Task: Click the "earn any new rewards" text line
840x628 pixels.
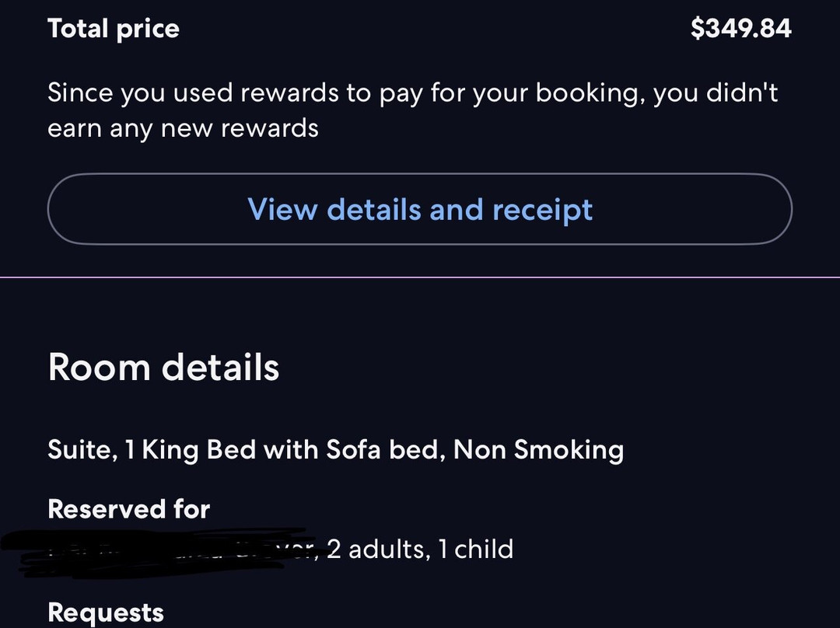Action: [184, 128]
